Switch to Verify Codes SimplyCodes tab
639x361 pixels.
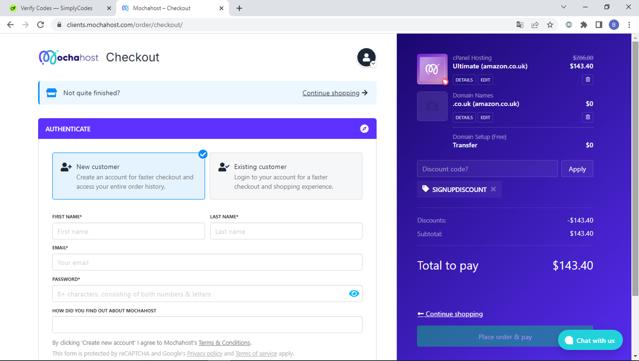(x=57, y=8)
